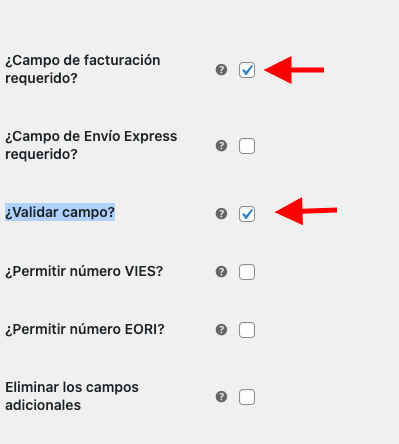The width and height of the screenshot is (399, 444).
Task: View help for ¿Permitir número VIES?
Action: [221, 272]
